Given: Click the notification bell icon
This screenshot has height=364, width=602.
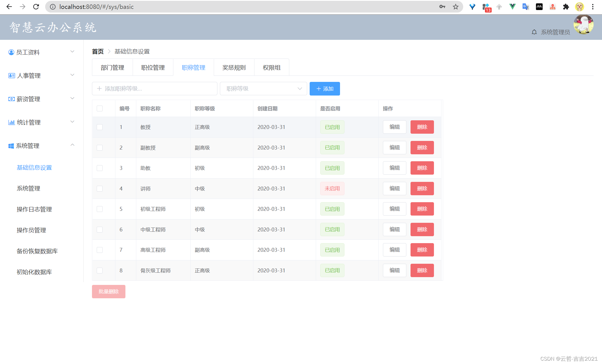Looking at the screenshot, I should (534, 32).
